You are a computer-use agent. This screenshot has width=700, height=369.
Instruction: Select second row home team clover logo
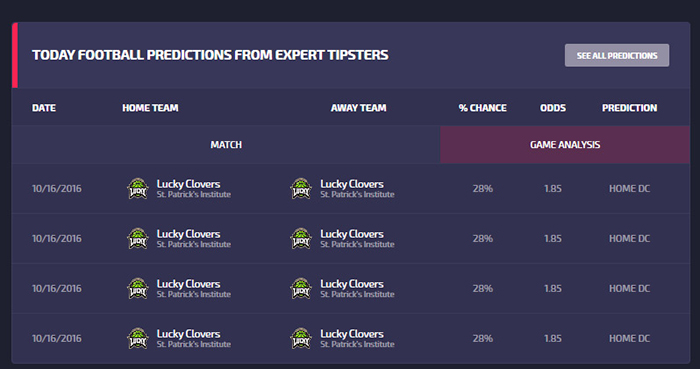138,238
